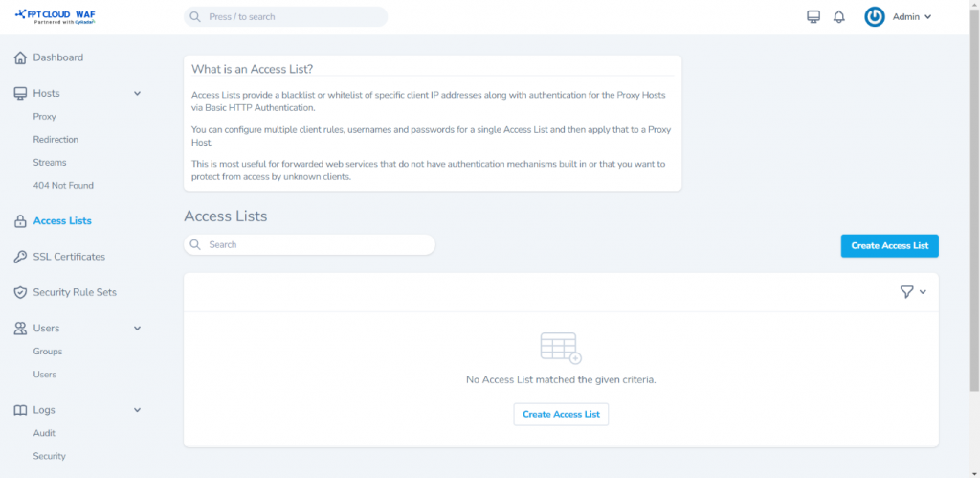Image resolution: width=980 pixels, height=478 pixels.
Task: Go to Proxy hosts page
Action: pos(45,117)
